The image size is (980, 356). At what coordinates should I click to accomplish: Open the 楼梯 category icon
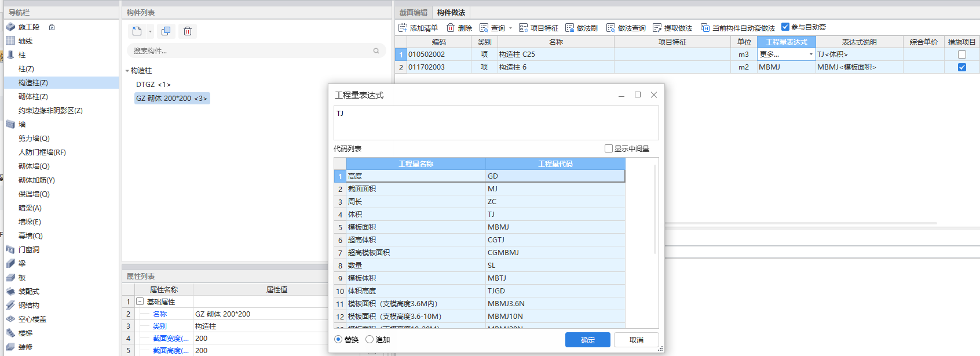pyautogui.click(x=10, y=333)
